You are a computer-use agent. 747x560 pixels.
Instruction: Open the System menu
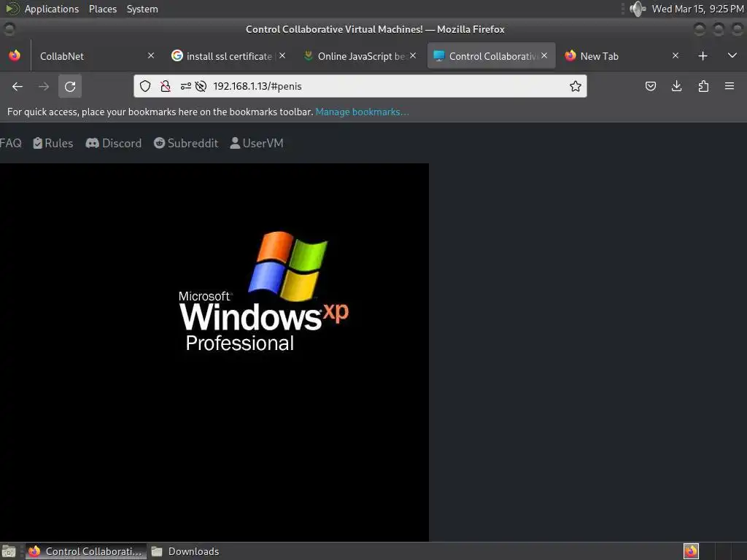coord(142,9)
